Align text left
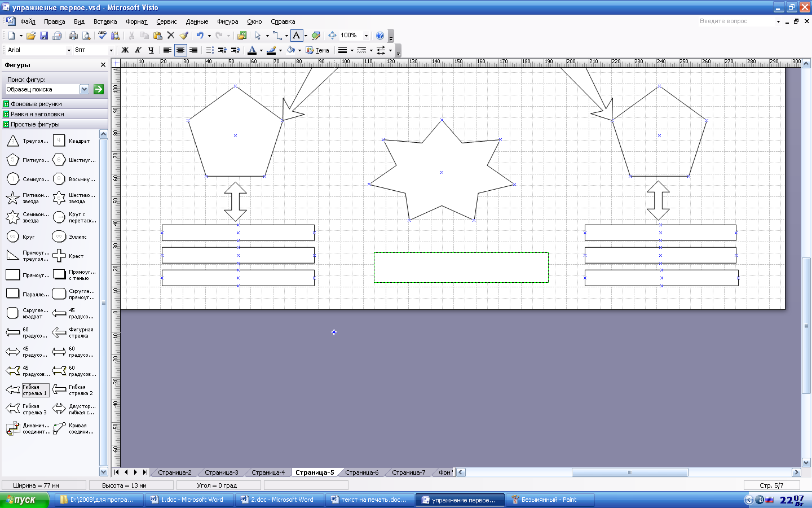Viewport: 812px width, 508px height. click(x=167, y=50)
